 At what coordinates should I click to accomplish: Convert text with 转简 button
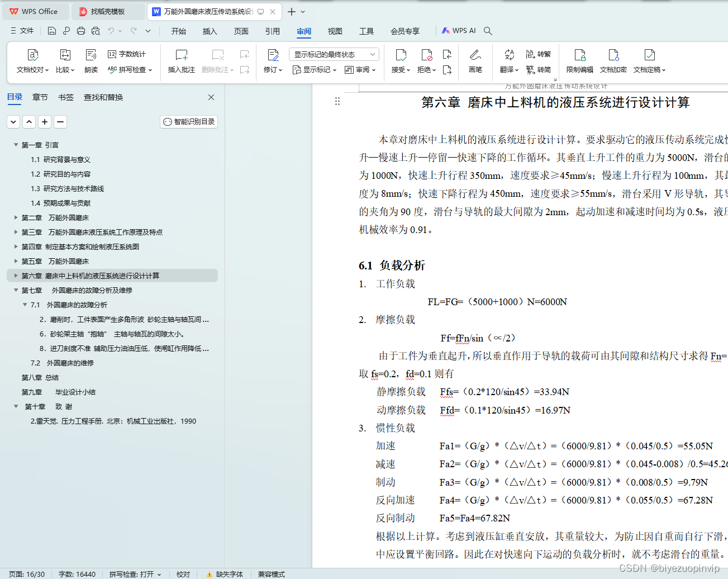(x=539, y=70)
